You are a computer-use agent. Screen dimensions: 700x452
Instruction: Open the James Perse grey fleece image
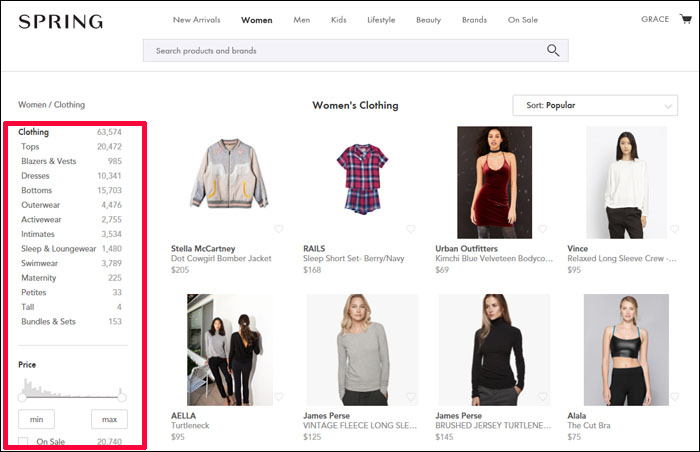tap(362, 350)
